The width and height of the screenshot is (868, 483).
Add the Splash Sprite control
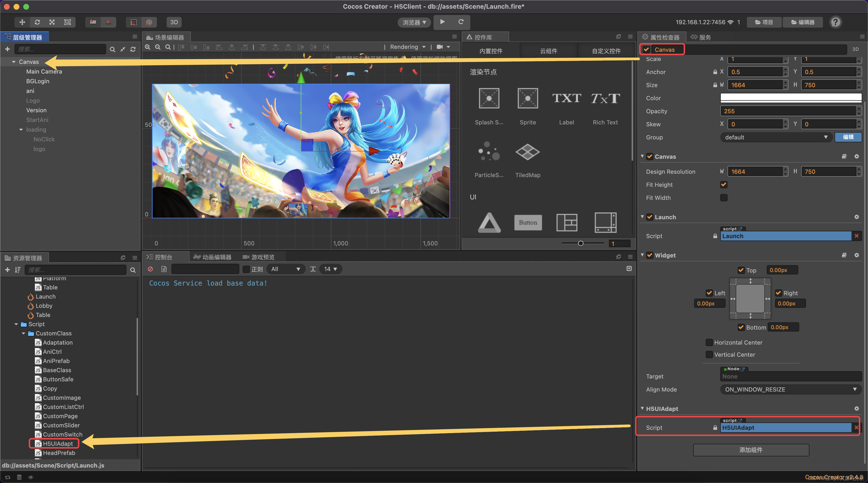(x=489, y=106)
